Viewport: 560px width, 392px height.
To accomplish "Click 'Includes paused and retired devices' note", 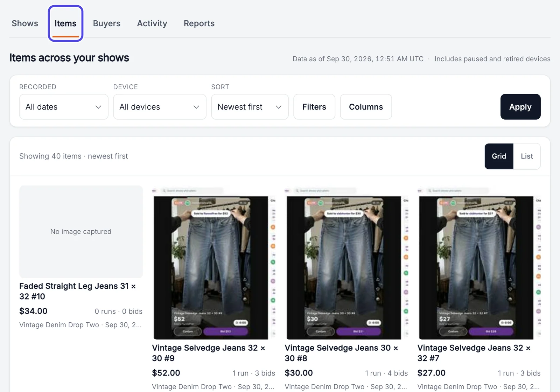I will 492,59.
